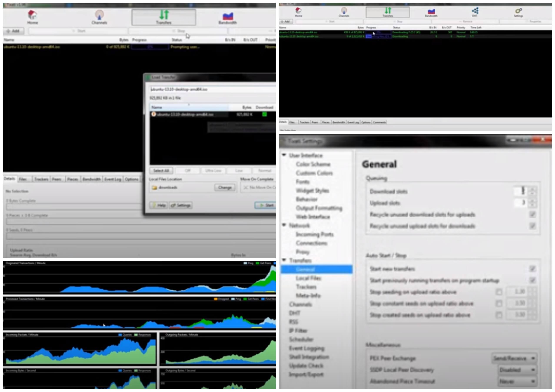555x392 pixels.
Task: Open Settings button in the Load Transfer dialog
Action: [181, 205]
